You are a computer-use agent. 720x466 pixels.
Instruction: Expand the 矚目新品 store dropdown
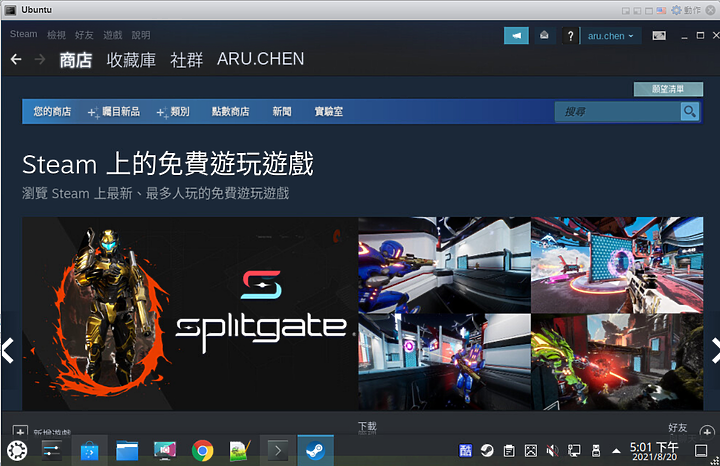[114, 112]
